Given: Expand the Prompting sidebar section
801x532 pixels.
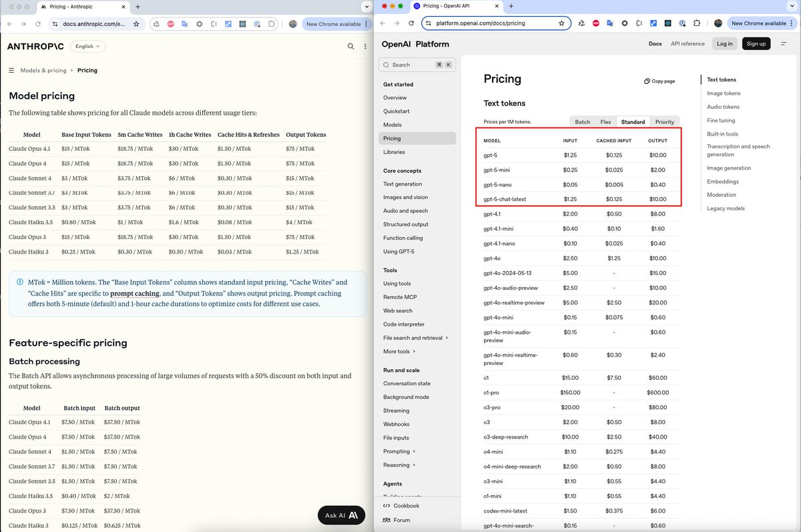Looking at the screenshot, I should click(399, 451).
